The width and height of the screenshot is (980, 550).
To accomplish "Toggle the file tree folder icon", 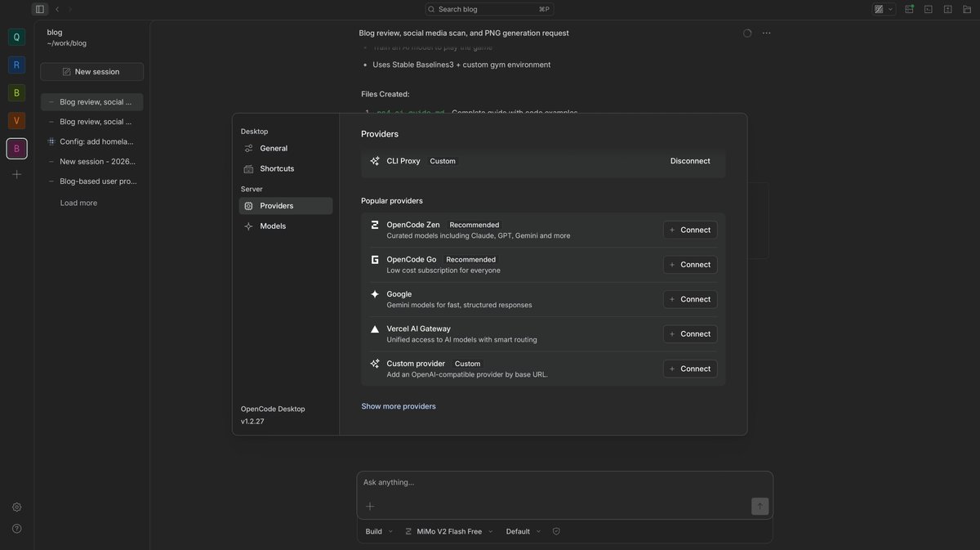I will (968, 9).
